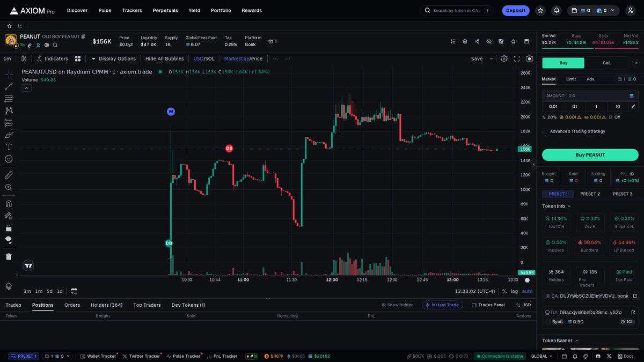This screenshot has height=362, width=644.
Task: Switch chart between USD and SOL
Action: 204,58
